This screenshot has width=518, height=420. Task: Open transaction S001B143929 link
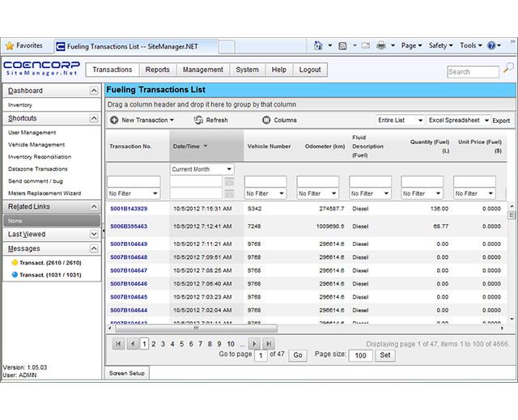(x=129, y=209)
